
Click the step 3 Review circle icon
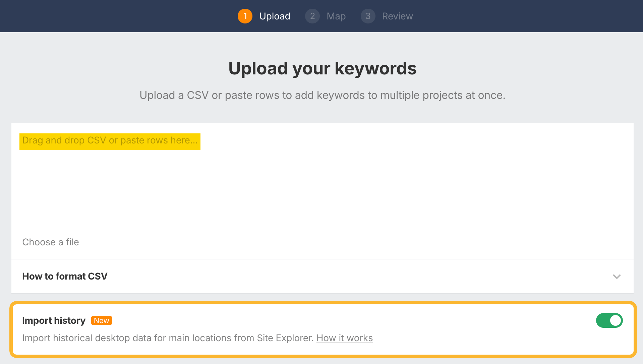click(x=368, y=16)
